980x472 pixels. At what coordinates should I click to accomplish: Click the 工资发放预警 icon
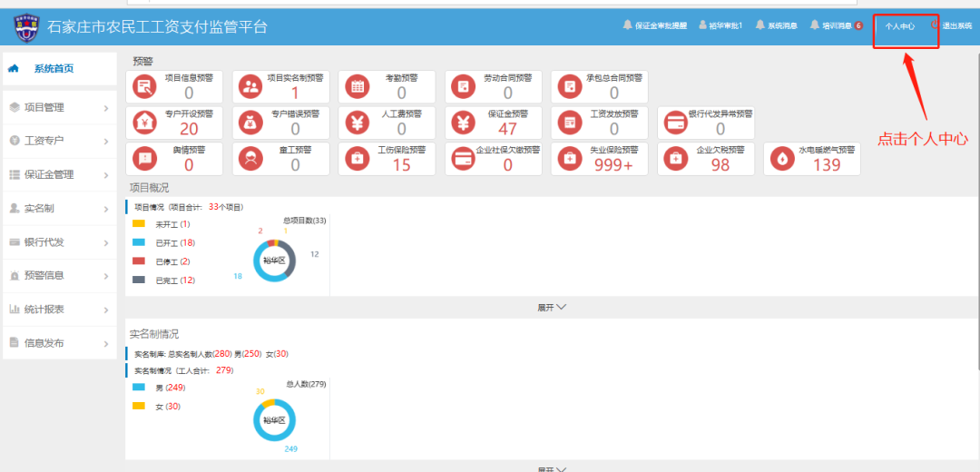(570, 123)
